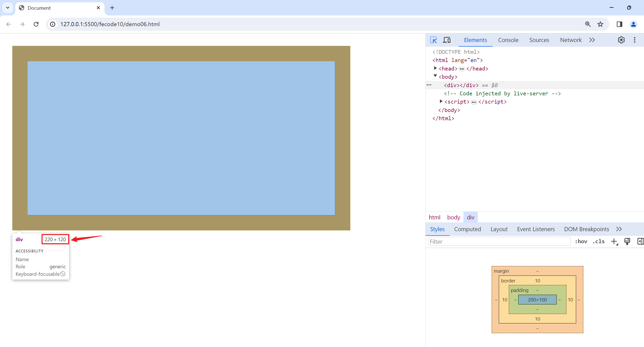The height and width of the screenshot is (347, 644).
Task: Open the Layout tab
Action: 499,229
